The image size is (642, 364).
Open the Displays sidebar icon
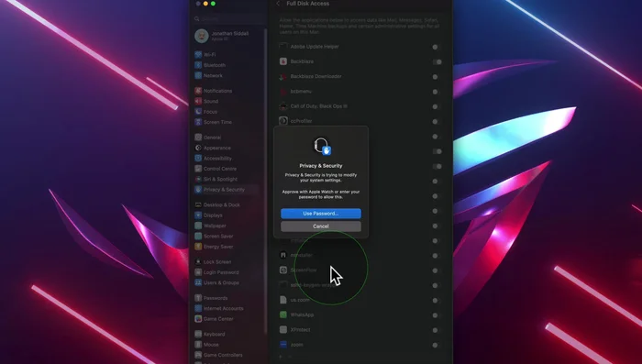(x=198, y=215)
